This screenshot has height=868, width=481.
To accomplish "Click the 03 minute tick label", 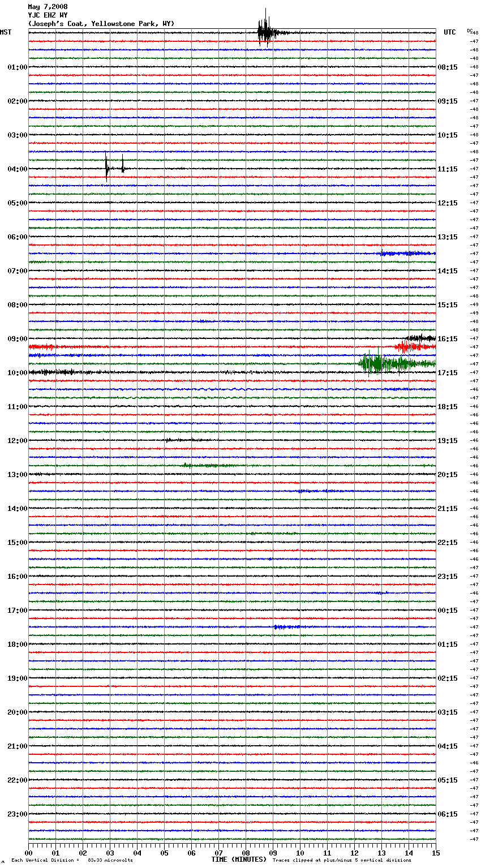I will tap(110, 853).
